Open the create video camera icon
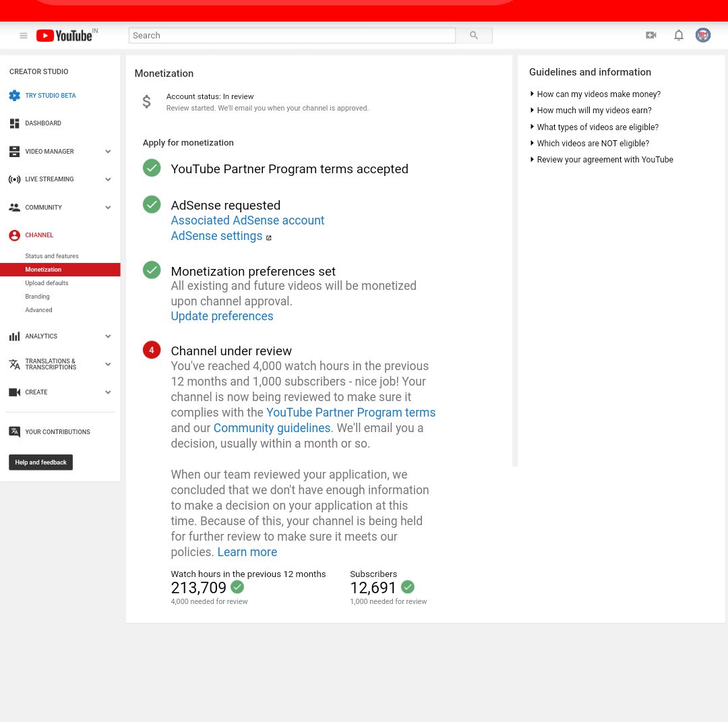Screen dimensions: 728x722 (651, 35)
